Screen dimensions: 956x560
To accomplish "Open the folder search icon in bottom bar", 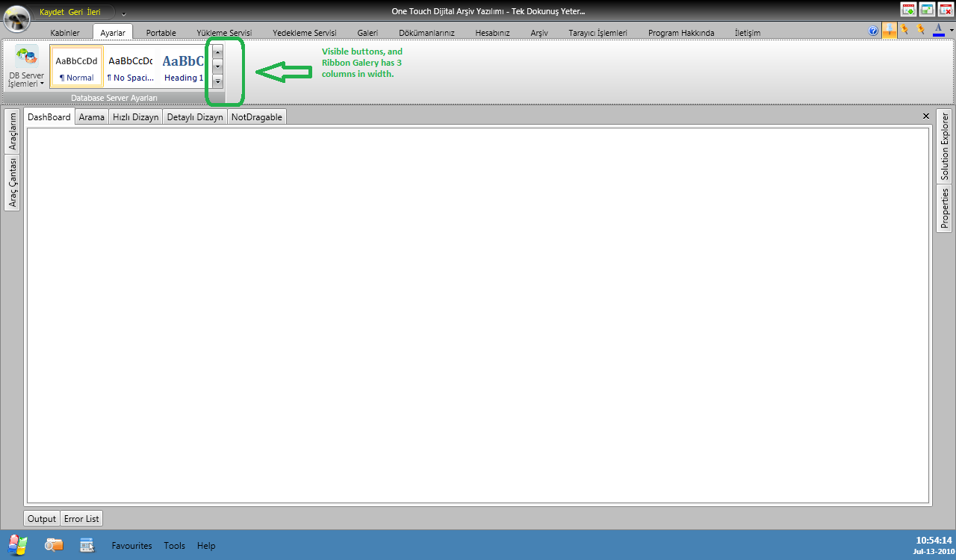I will [54, 545].
